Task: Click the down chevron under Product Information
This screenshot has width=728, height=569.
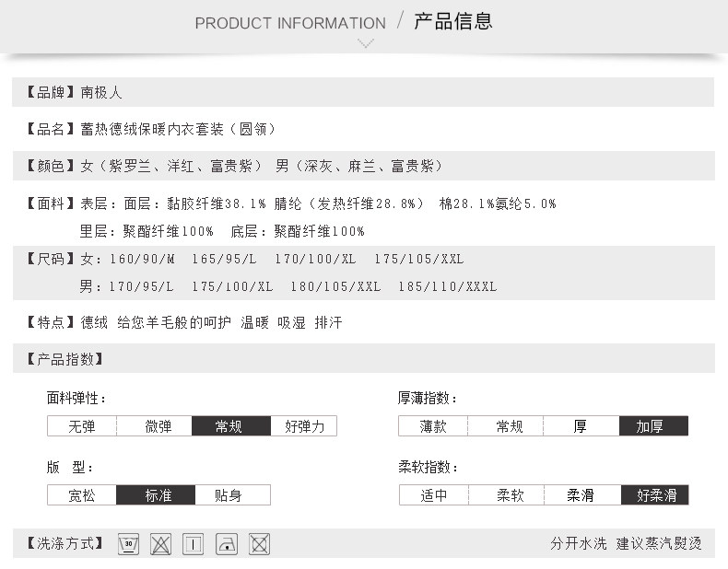Action: [366, 43]
